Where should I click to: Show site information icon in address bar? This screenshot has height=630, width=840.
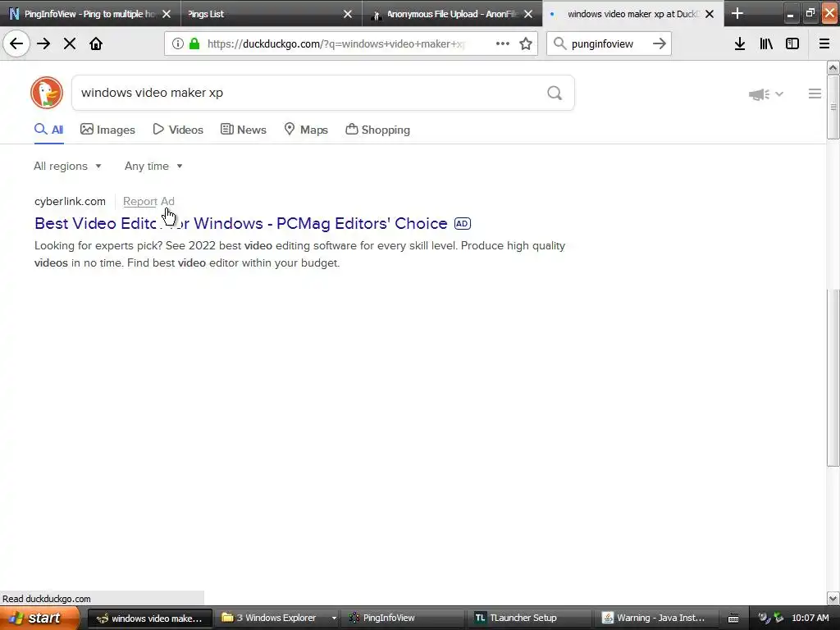point(178,43)
